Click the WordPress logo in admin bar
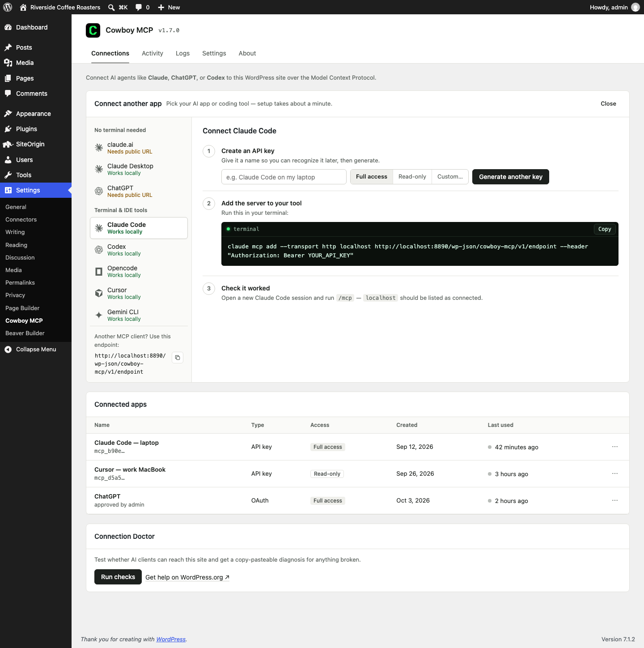Screen dimensions: 644x648 click(x=8, y=7)
